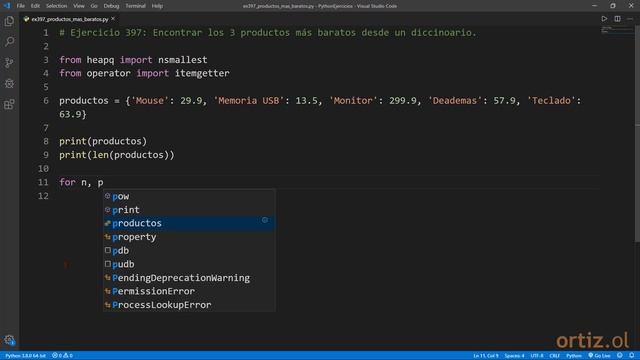
Task: Open the Extensions view
Action: [9, 104]
